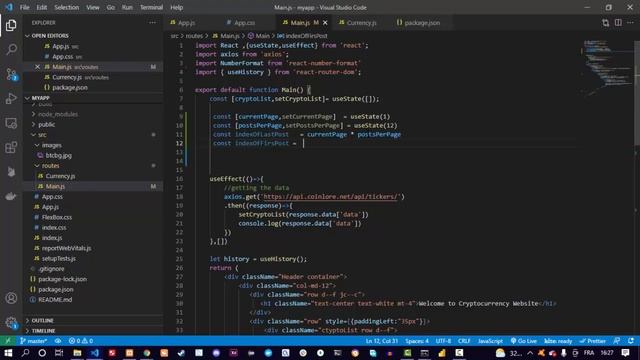Screen dimensions: 640x360
Task: Open btcbg.jpg in explorer
Action: [58, 156]
